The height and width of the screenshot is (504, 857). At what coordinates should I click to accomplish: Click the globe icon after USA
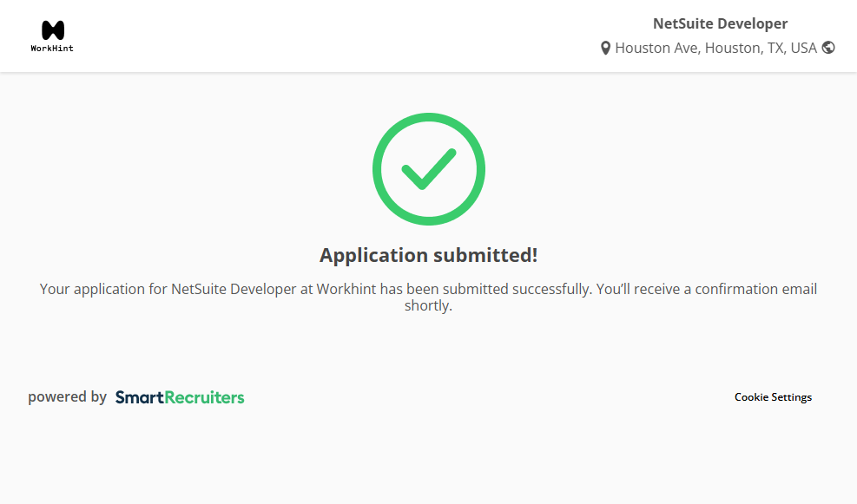[828, 48]
